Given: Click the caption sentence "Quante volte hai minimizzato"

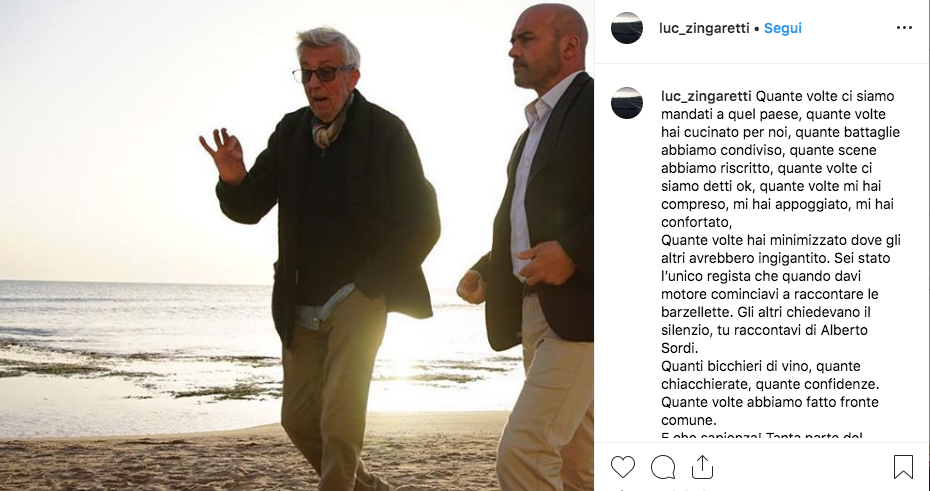Looking at the screenshot, I should tap(781, 249).
